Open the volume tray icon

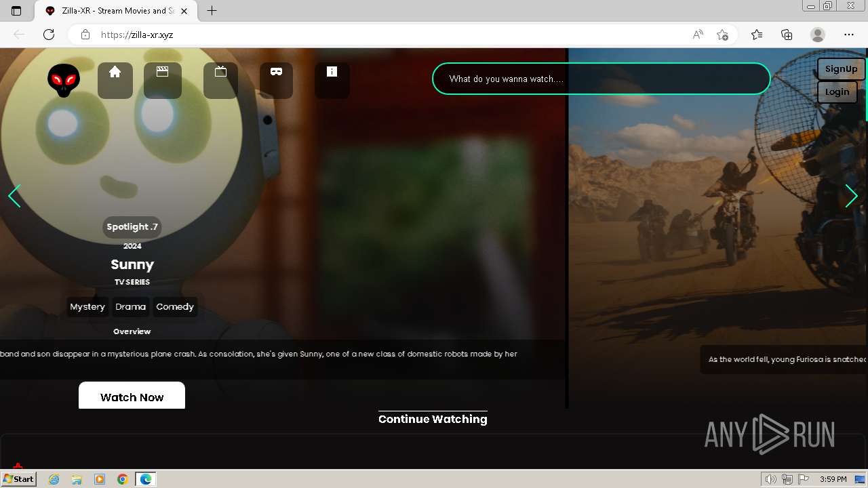point(771,479)
